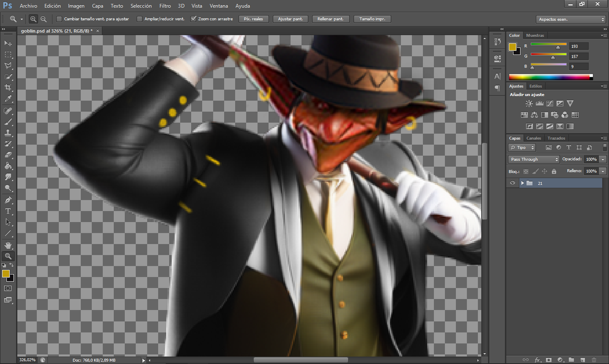Viewport: 609px width, 364px height.
Task: Toggle Quick Mask mode
Action: point(8,288)
